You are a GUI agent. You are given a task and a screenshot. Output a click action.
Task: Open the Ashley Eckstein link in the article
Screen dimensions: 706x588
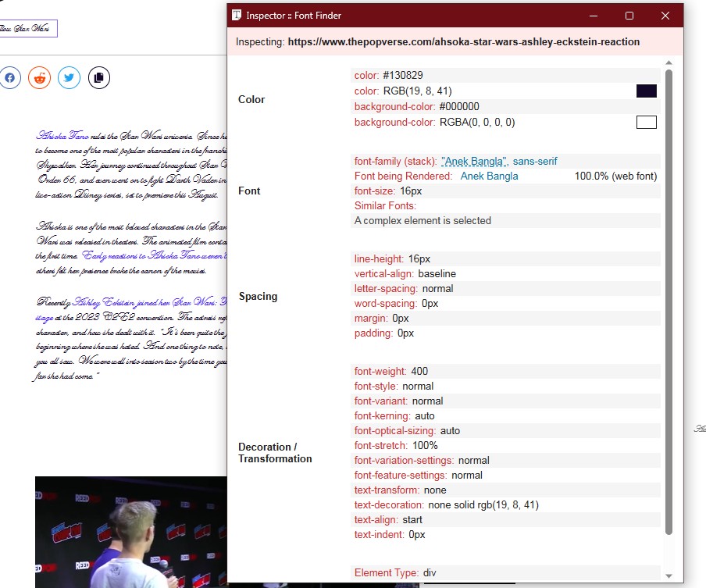(x=149, y=301)
